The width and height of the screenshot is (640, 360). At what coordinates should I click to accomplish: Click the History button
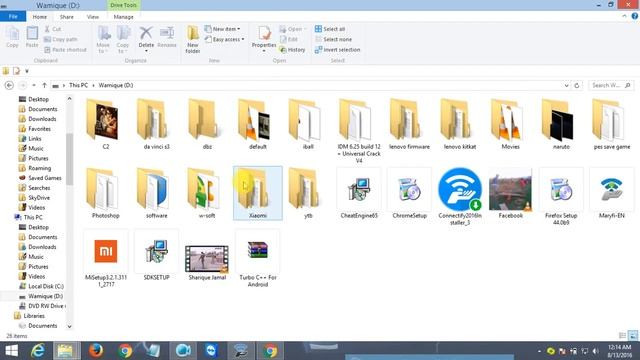(292, 49)
